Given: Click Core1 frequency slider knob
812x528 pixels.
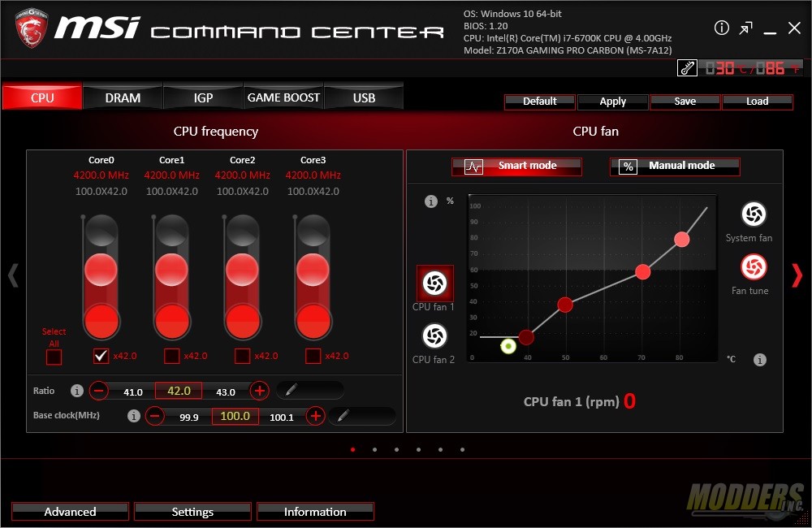Looking at the screenshot, I should (x=171, y=270).
